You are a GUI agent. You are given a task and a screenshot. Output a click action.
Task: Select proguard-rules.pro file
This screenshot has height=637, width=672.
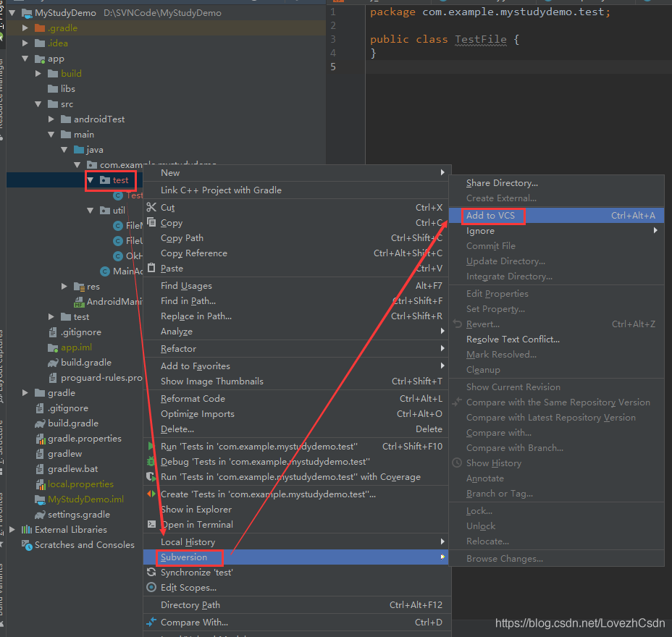click(x=101, y=378)
